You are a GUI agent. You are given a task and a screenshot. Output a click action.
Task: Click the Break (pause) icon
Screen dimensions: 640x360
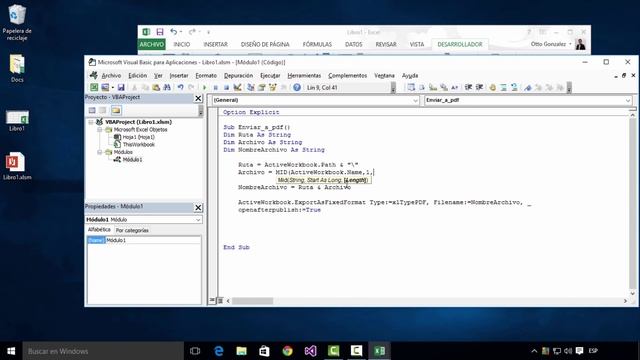tap(216, 87)
